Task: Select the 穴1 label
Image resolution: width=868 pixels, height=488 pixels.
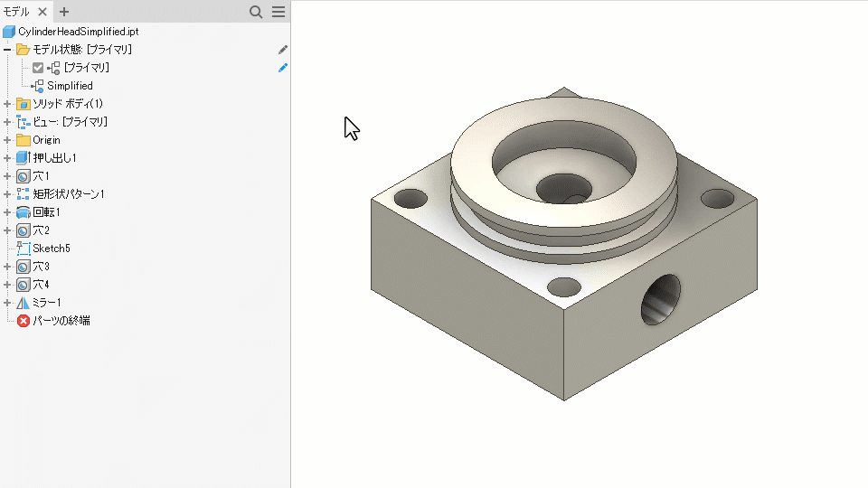Action: [x=41, y=176]
